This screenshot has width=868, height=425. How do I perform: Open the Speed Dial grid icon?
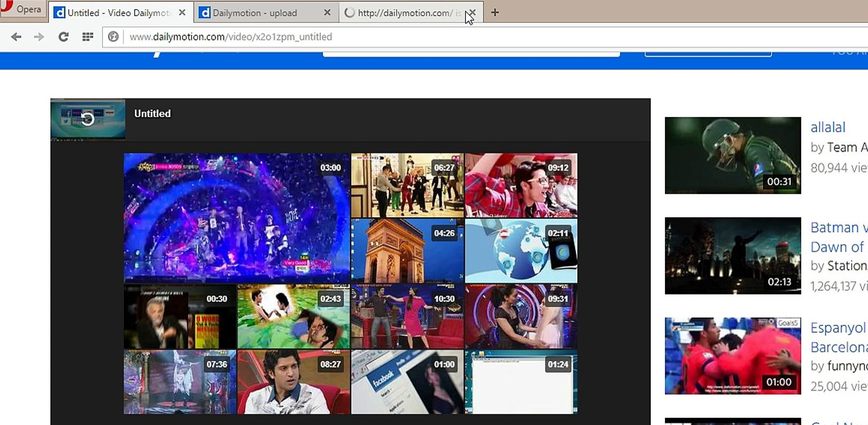coord(87,37)
